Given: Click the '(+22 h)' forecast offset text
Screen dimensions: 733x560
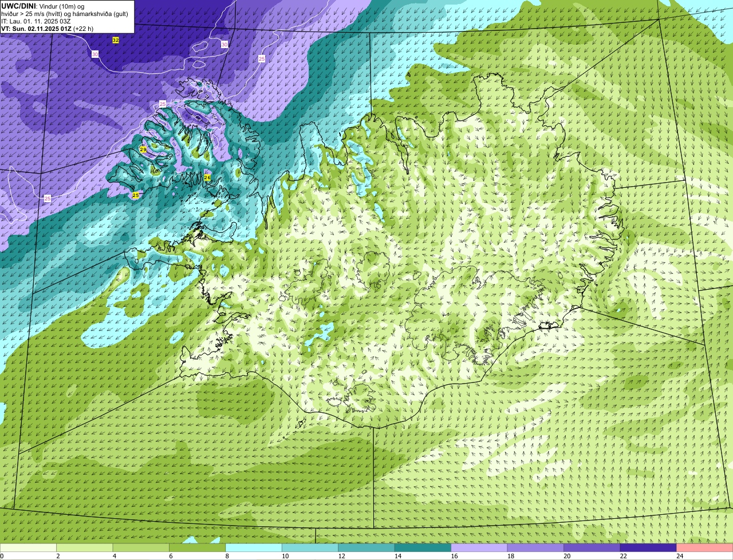Looking at the screenshot, I should click(x=84, y=29).
